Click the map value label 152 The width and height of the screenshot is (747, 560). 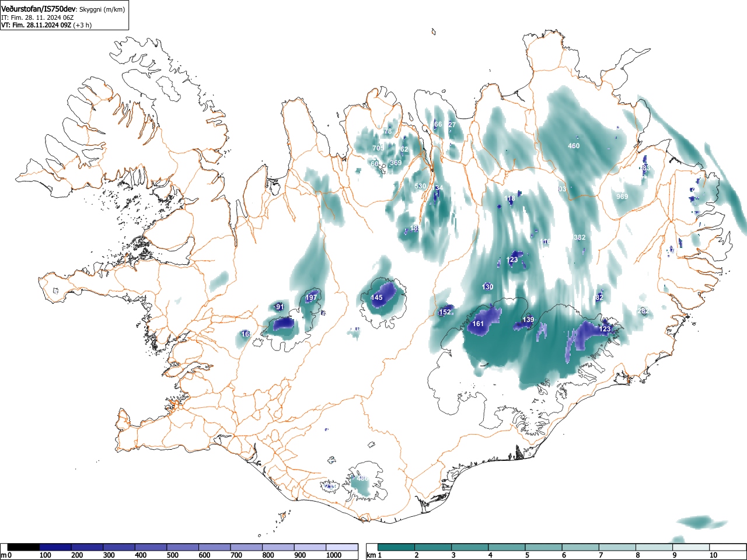(445, 312)
